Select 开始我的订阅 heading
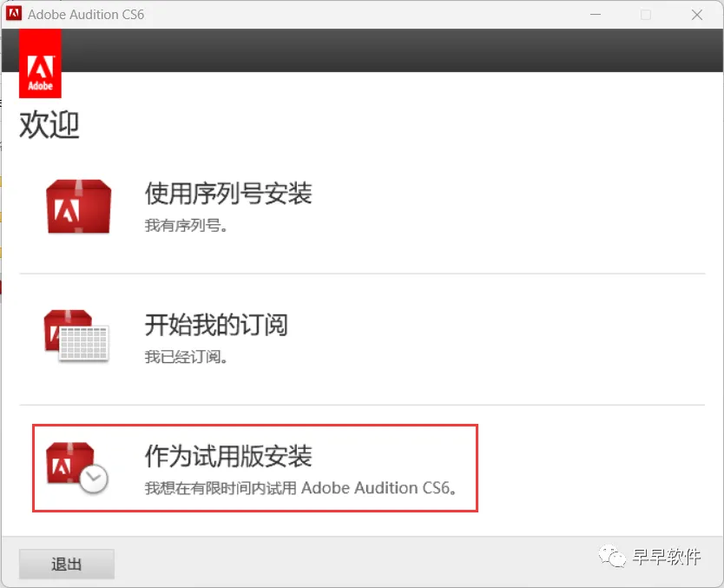 coord(216,324)
